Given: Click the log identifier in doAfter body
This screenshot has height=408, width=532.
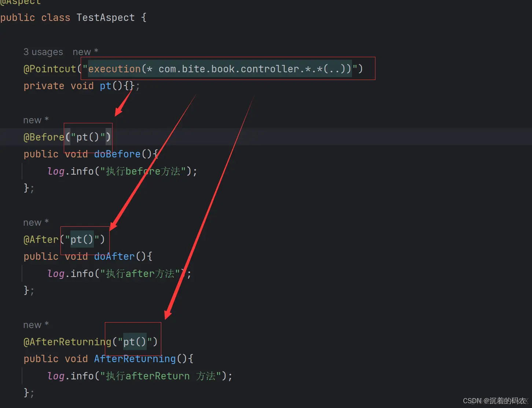Looking at the screenshot, I should click(x=56, y=274).
